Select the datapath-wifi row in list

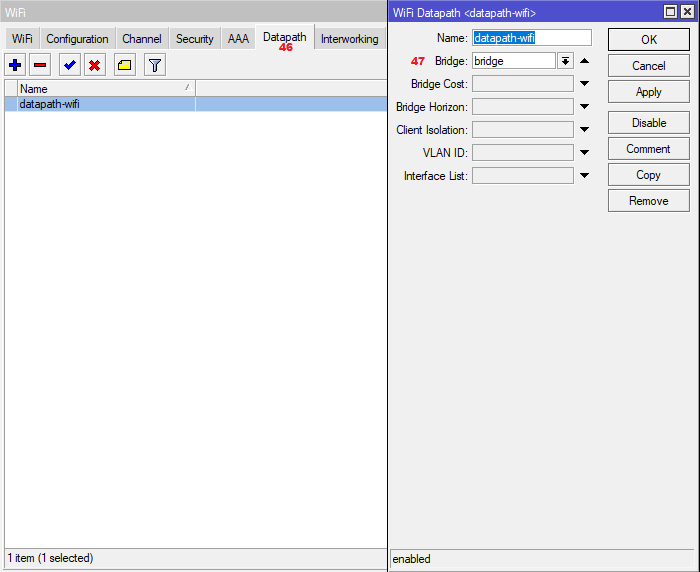[100, 104]
